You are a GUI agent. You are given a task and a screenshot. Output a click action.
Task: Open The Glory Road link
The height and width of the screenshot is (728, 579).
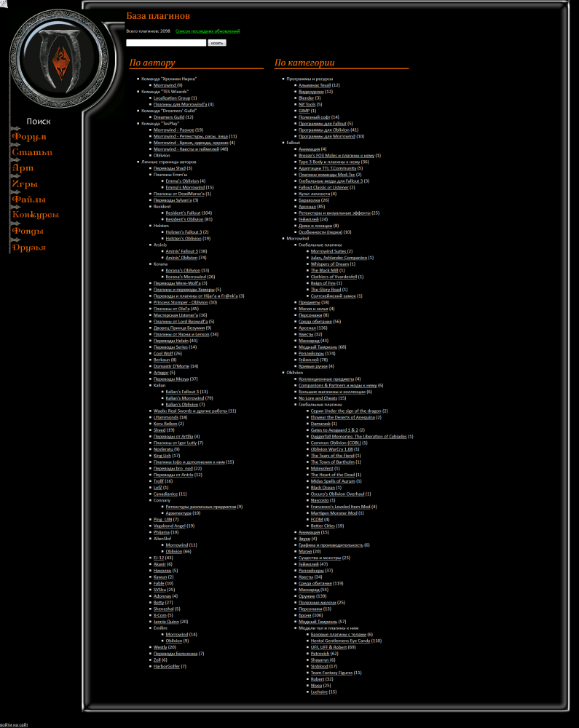pyautogui.click(x=326, y=290)
